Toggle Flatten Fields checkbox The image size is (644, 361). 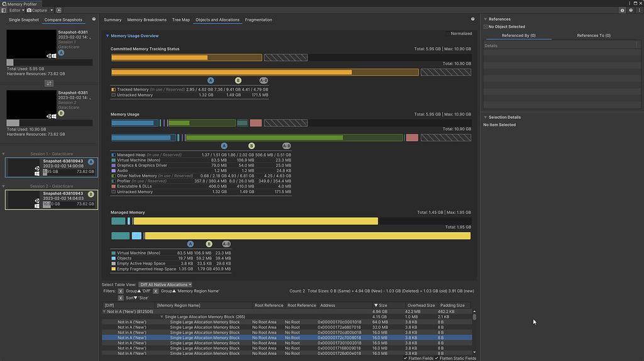(x=406, y=358)
